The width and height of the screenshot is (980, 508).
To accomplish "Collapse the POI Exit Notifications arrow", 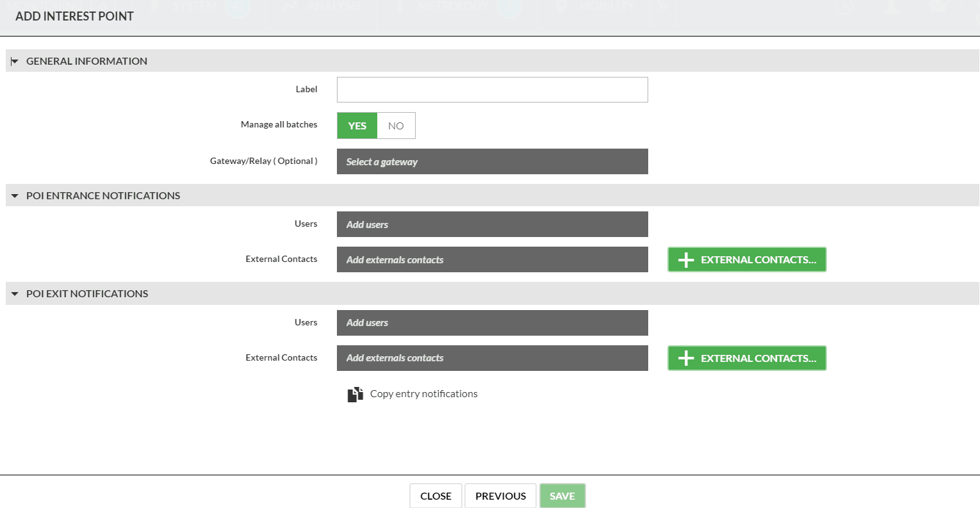I will click(x=15, y=294).
